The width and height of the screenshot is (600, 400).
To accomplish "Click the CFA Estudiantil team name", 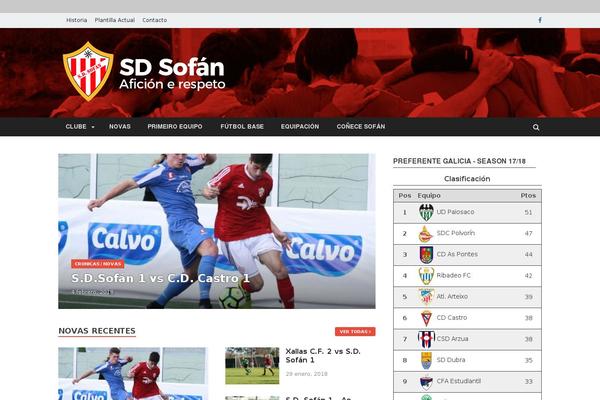I will click(x=459, y=381).
